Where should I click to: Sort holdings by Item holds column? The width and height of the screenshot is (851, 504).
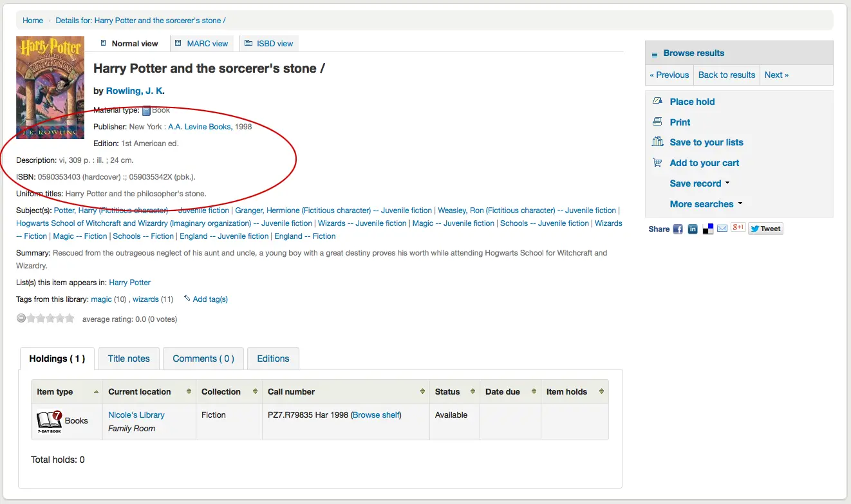(x=575, y=391)
